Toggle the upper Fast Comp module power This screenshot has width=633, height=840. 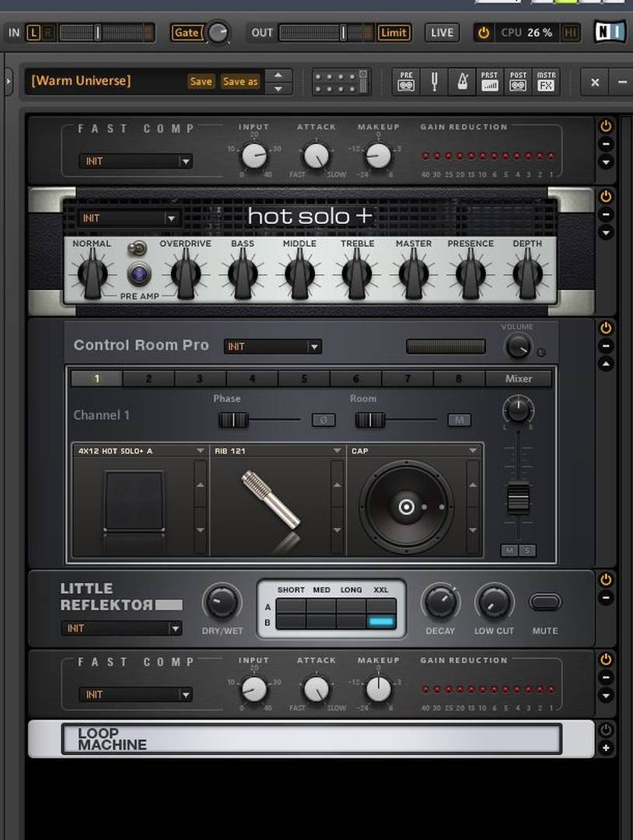(606, 127)
